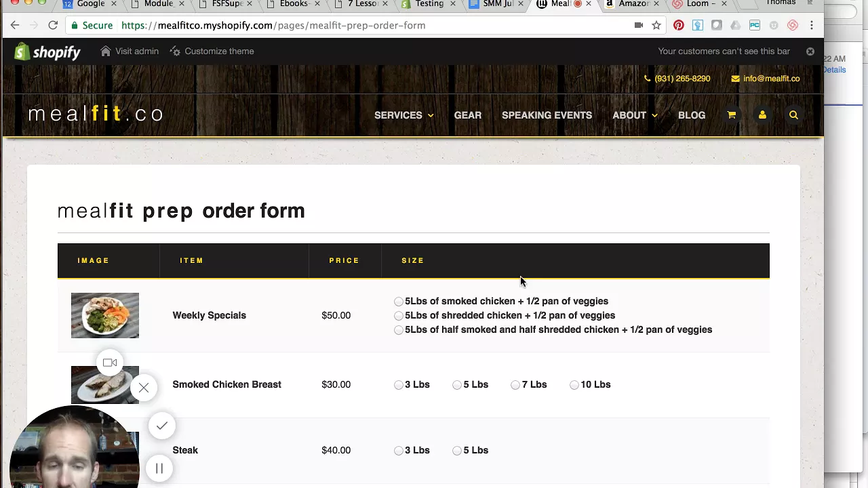Pause the Loom recording

(159, 468)
